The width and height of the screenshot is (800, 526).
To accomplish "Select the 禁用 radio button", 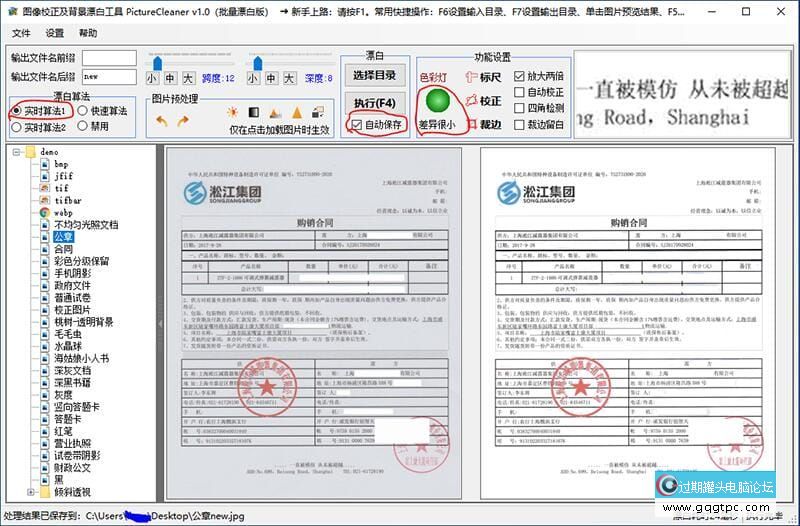I will 83,126.
